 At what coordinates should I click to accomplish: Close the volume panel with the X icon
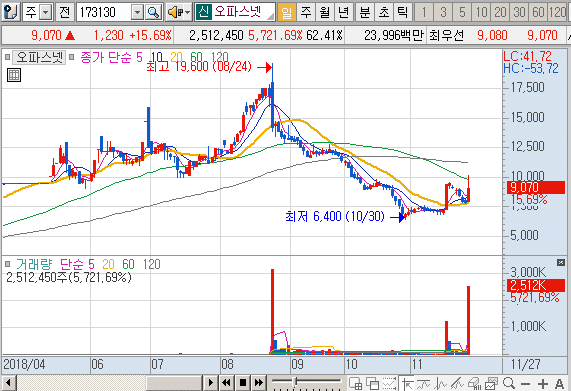click(x=561, y=262)
